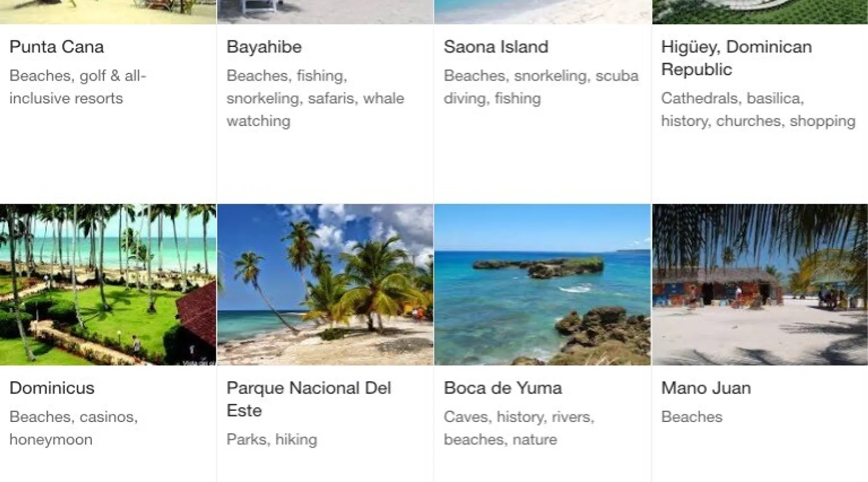Click the Punta Cana photo above its title
This screenshot has height=482, width=868.
(108, 12)
